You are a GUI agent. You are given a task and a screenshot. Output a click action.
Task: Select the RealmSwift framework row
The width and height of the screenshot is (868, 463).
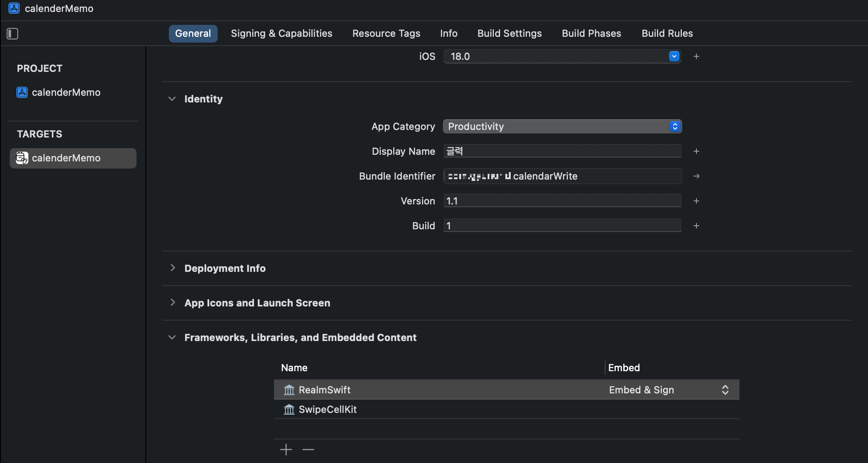point(506,390)
